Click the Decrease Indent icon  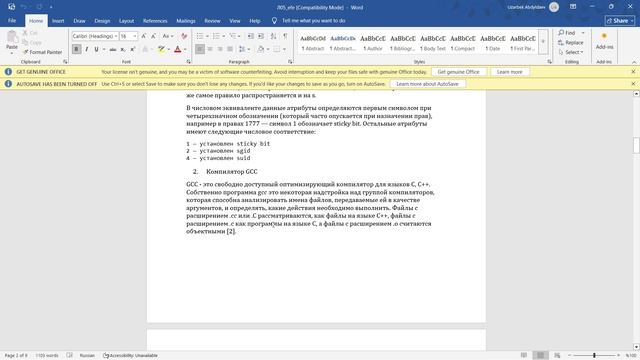point(251,36)
